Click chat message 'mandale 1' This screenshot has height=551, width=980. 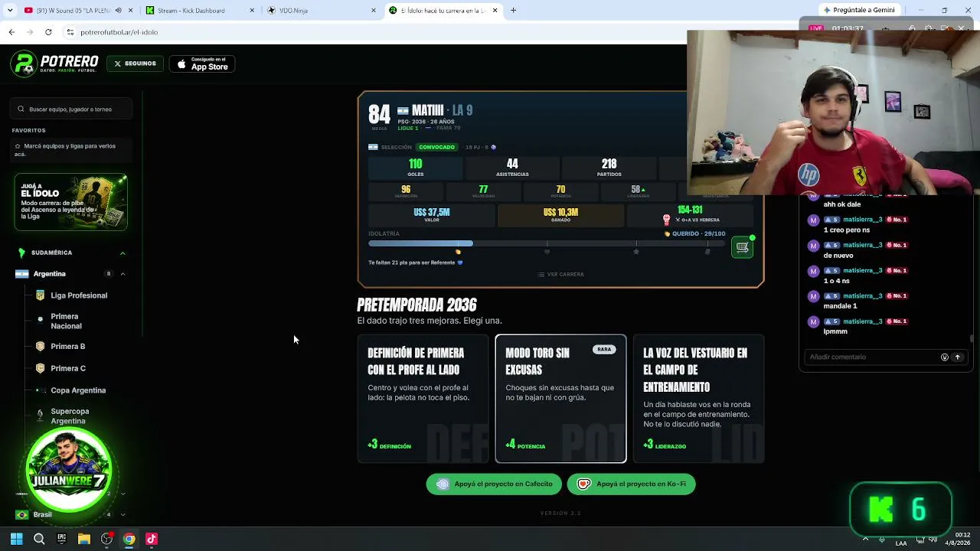tap(840, 306)
